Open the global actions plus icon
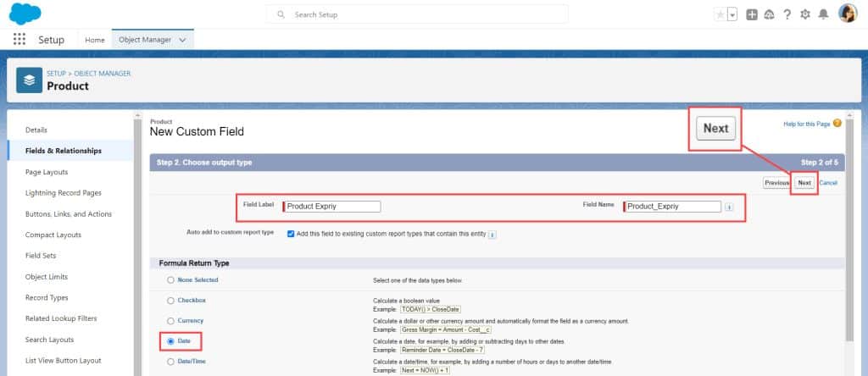Image resolution: width=868 pixels, height=376 pixels. pos(751,15)
